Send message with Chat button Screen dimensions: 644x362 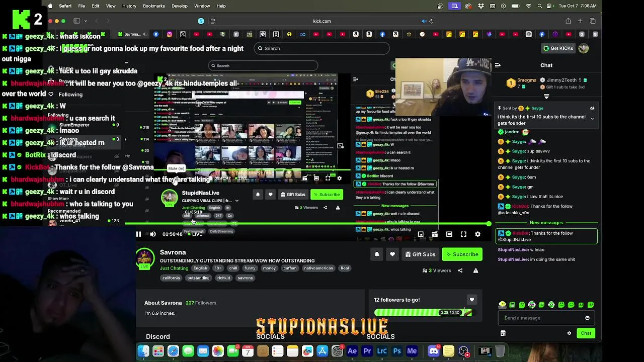[x=586, y=333]
